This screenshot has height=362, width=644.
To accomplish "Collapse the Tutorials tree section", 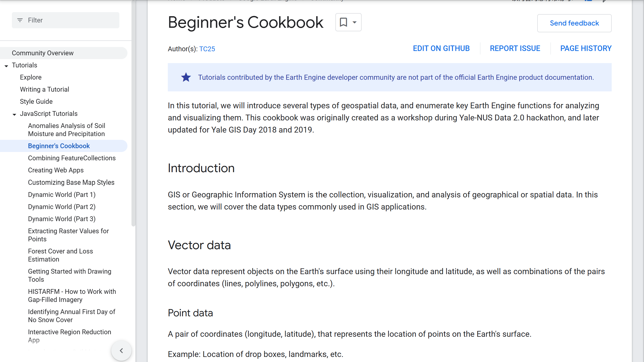I will pyautogui.click(x=6, y=65).
